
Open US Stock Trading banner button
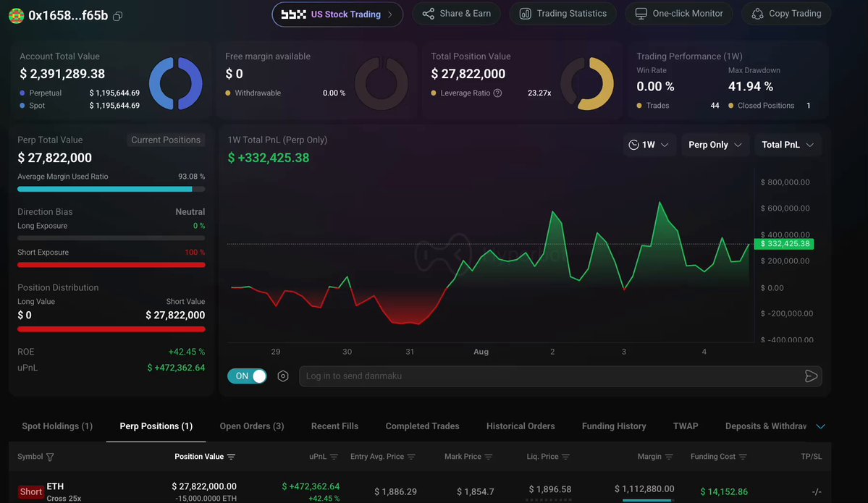click(x=337, y=14)
